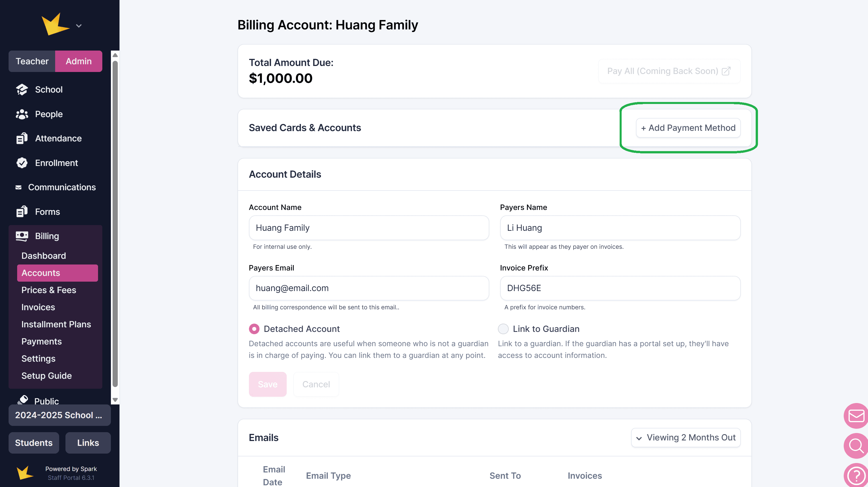Click the Forms sidebar icon
This screenshot has width=868, height=487.
click(x=22, y=212)
